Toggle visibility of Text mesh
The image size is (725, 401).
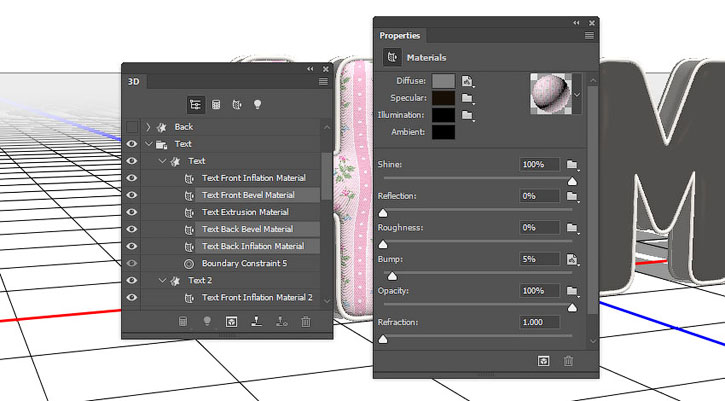[132, 161]
